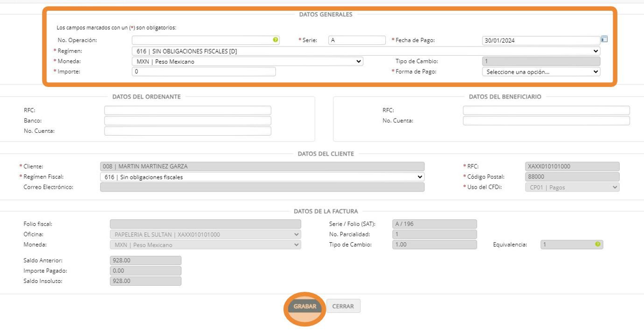The image size is (644, 333).
Task: Click the Saldo Insoluto field 928.00
Action: (145, 281)
